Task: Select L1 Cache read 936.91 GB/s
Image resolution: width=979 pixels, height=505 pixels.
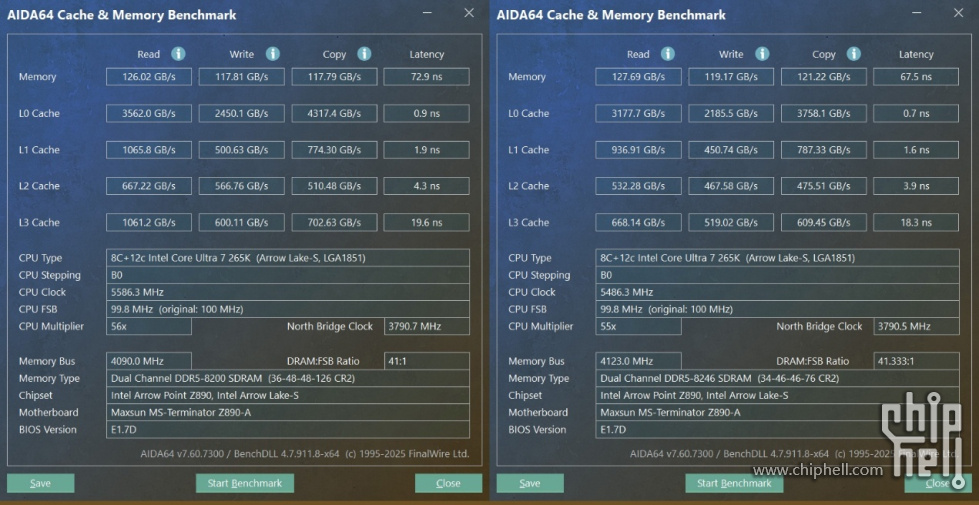Action: point(638,150)
